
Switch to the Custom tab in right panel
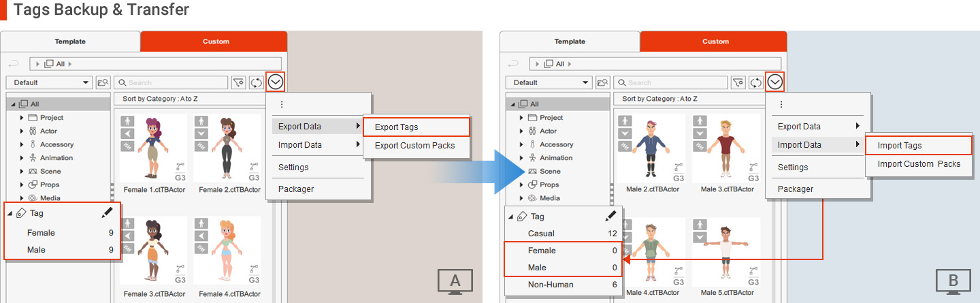coord(715,42)
